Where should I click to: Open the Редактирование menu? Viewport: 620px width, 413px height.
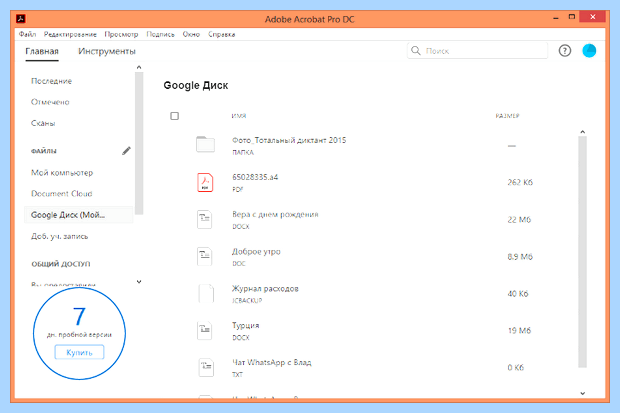tap(70, 34)
